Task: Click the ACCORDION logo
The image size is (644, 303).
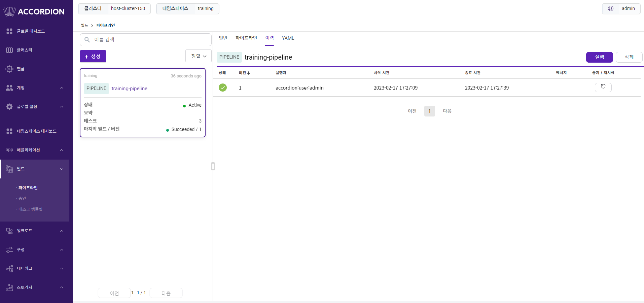Action: click(x=34, y=11)
